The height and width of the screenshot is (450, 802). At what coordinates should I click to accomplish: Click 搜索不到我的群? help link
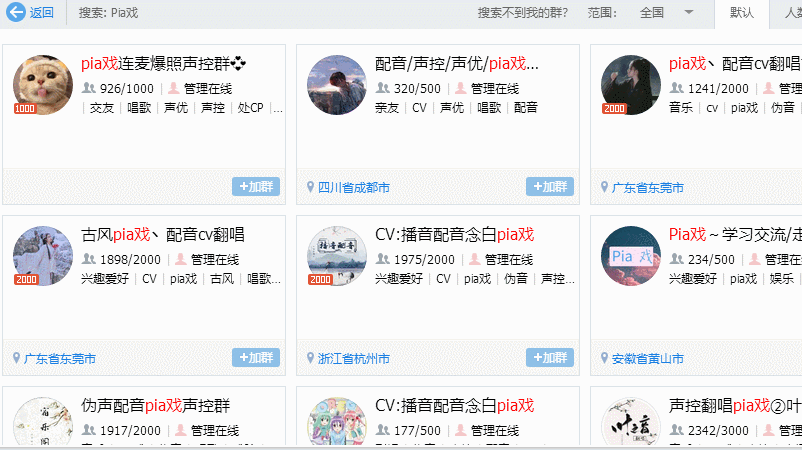pos(523,13)
